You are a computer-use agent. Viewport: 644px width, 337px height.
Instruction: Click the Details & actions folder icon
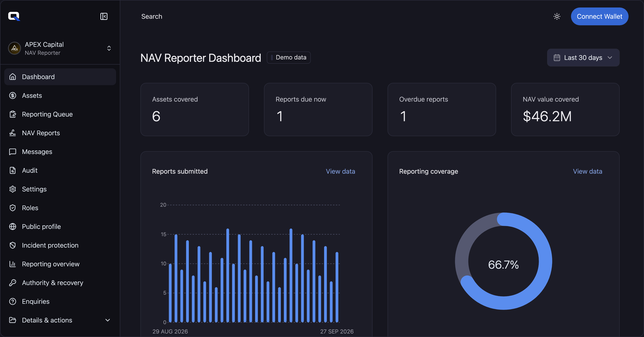tap(12, 320)
